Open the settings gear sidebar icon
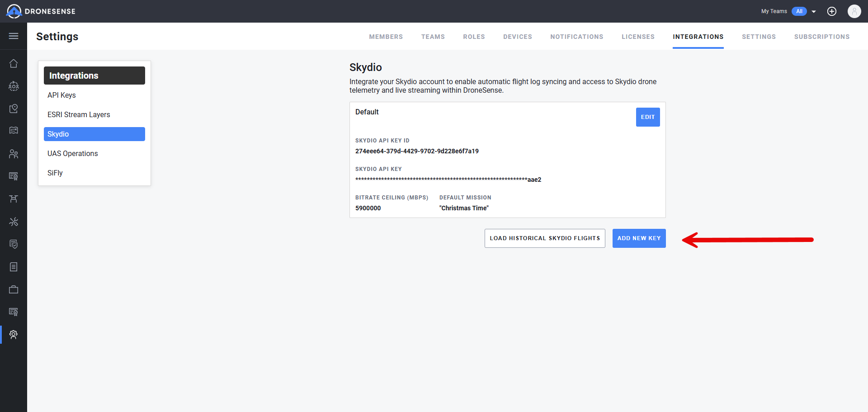The height and width of the screenshot is (412, 868). pos(14,335)
